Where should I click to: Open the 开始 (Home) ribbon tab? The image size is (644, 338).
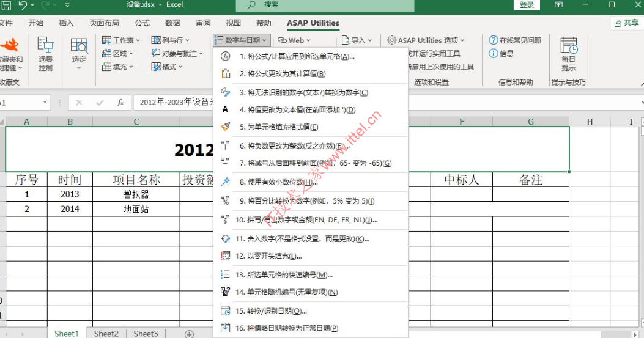[x=36, y=23]
